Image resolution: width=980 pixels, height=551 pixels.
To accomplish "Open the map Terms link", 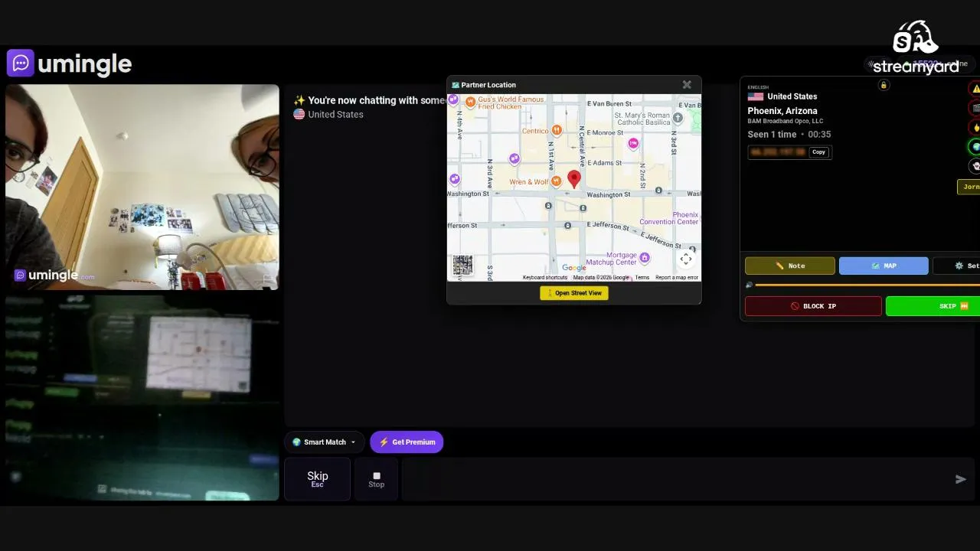I will (642, 278).
